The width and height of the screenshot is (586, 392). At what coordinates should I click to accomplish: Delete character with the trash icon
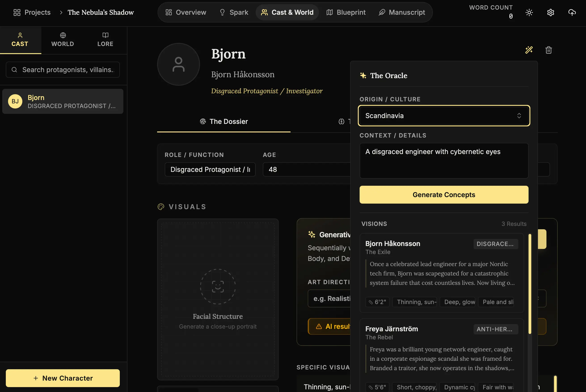(x=548, y=50)
